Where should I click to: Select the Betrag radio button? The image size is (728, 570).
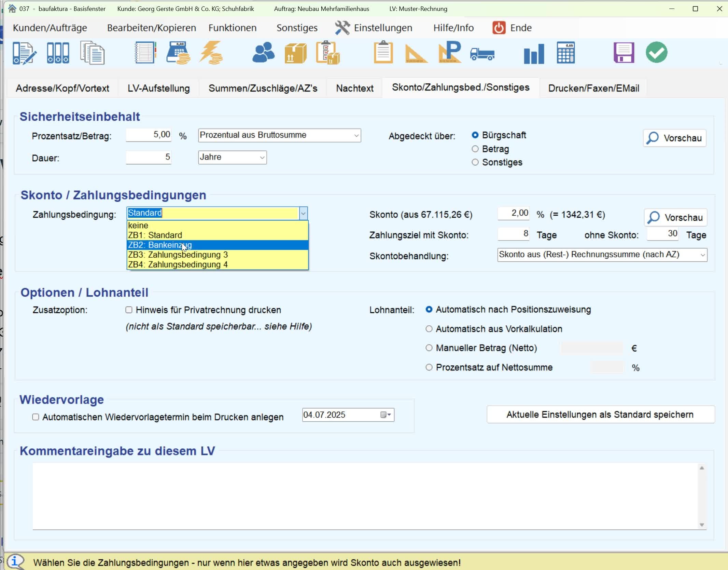pos(475,149)
